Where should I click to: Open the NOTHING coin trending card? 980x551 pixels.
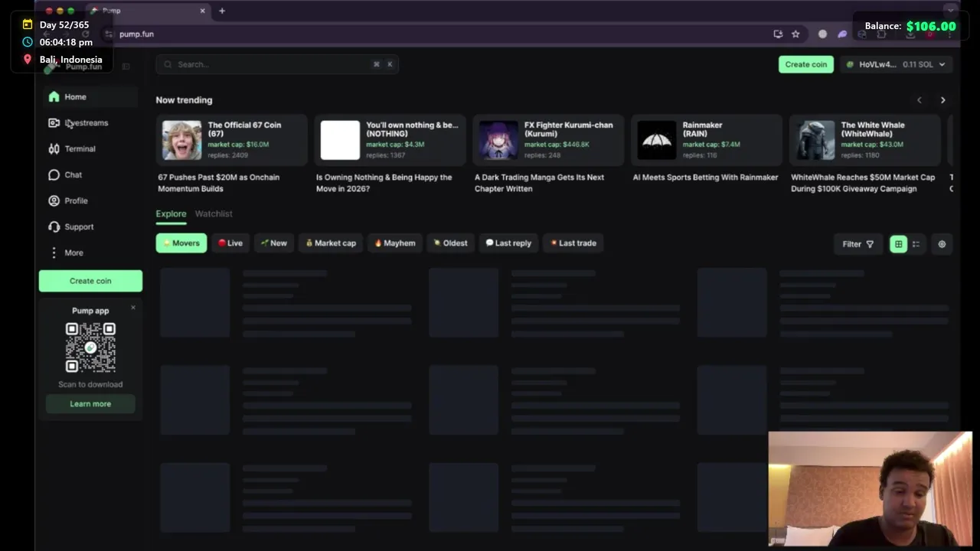tap(390, 140)
